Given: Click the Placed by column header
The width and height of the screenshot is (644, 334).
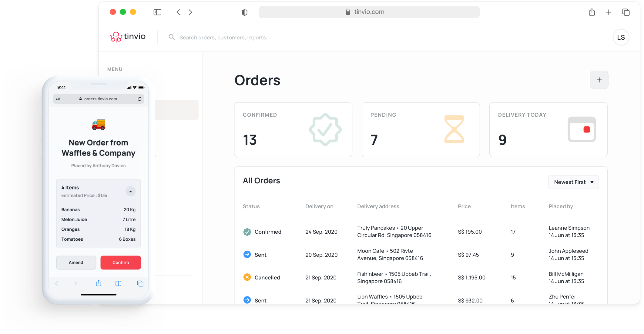Looking at the screenshot, I should (561, 206).
